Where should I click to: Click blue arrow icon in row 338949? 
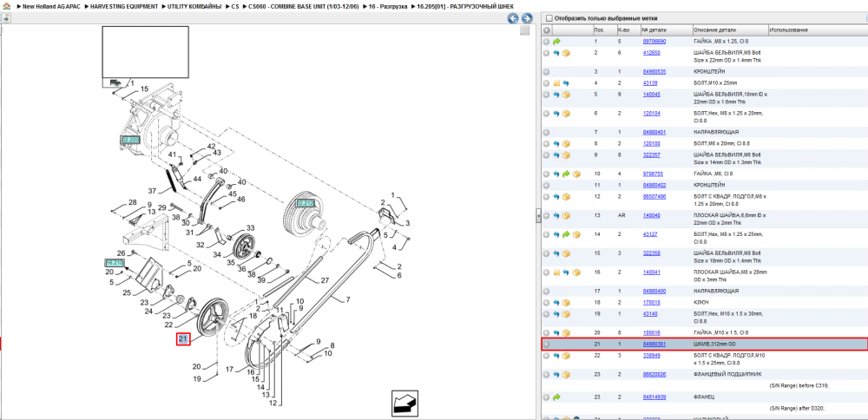pyautogui.click(x=556, y=355)
